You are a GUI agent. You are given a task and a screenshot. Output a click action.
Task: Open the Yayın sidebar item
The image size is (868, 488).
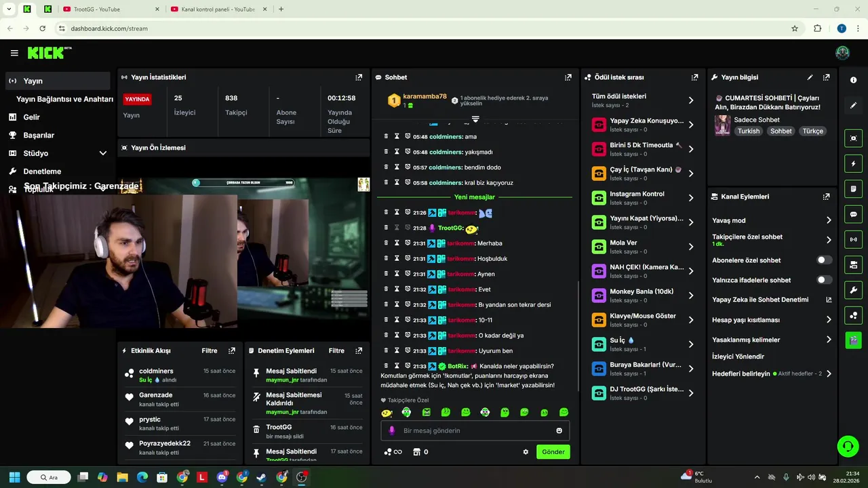tap(57, 81)
